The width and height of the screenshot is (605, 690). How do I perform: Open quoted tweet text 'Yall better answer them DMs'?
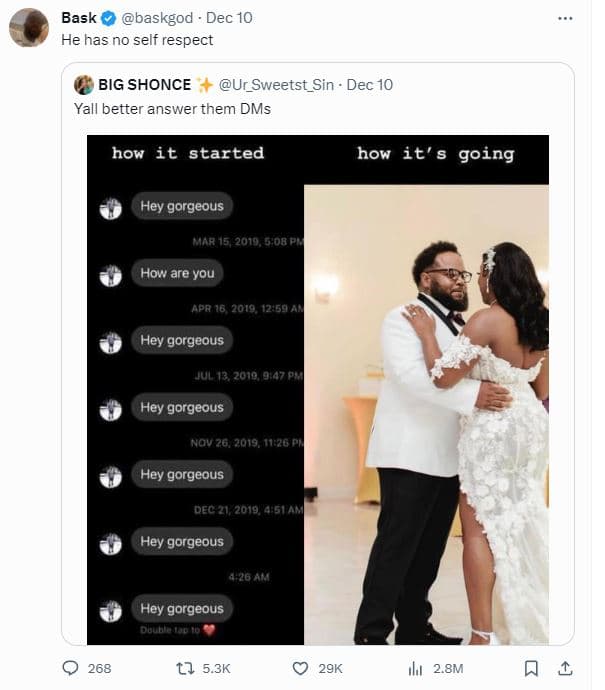pos(172,108)
